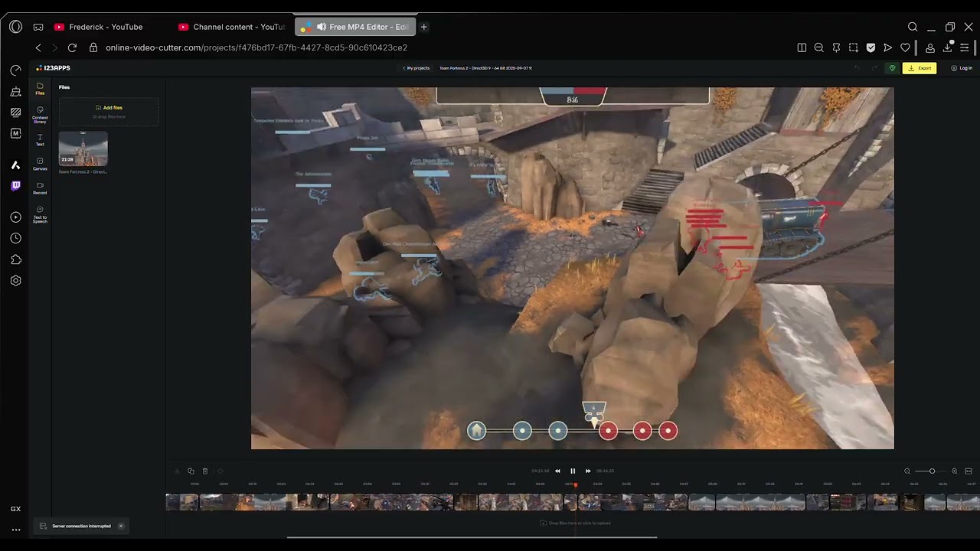Open the send flow arrow icon
This screenshot has height=551, width=980.
pyautogui.click(x=887, y=47)
